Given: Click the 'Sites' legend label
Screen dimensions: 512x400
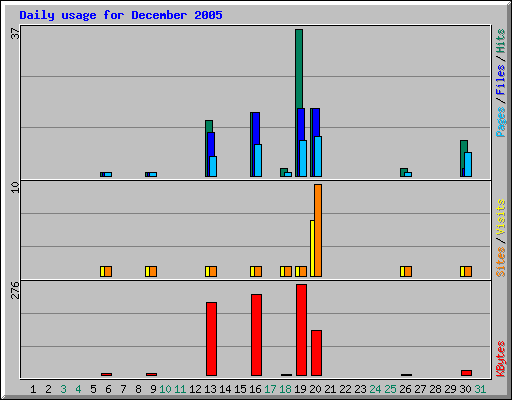Looking at the screenshot, I should tap(500, 262).
